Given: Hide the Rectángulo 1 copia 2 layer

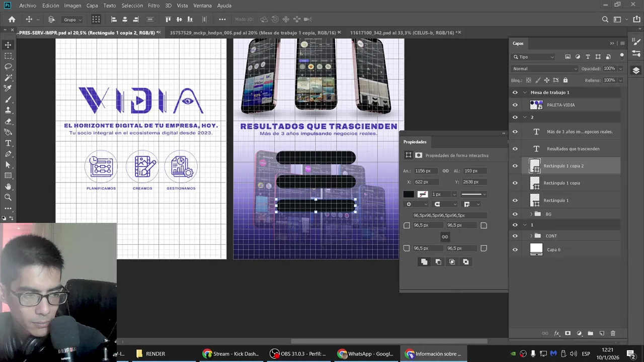Looking at the screenshot, I should (515, 166).
